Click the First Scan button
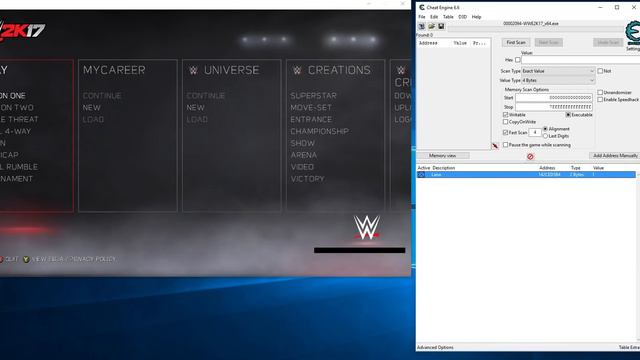640x360 pixels. [516, 42]
